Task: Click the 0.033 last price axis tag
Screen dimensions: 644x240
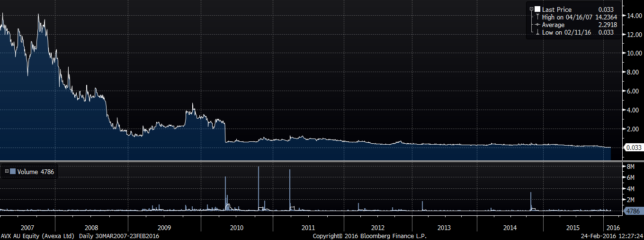Action: 633,148
